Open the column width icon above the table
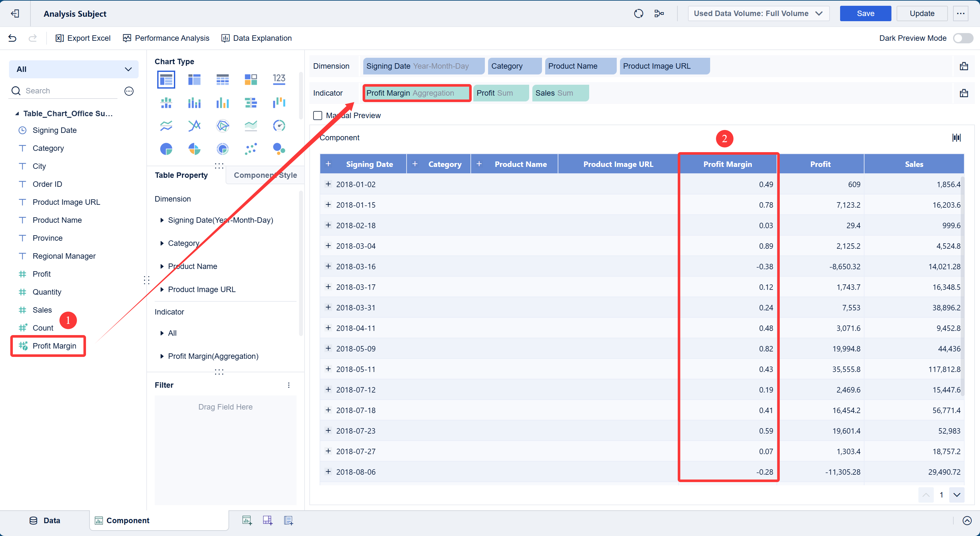980x536 pixels. (956, 138)
